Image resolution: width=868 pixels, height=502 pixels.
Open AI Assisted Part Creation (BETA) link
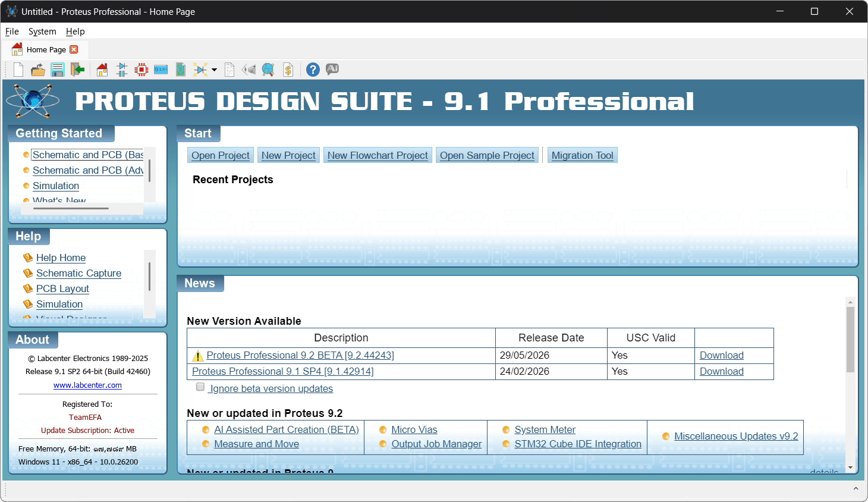pos(287,429)
